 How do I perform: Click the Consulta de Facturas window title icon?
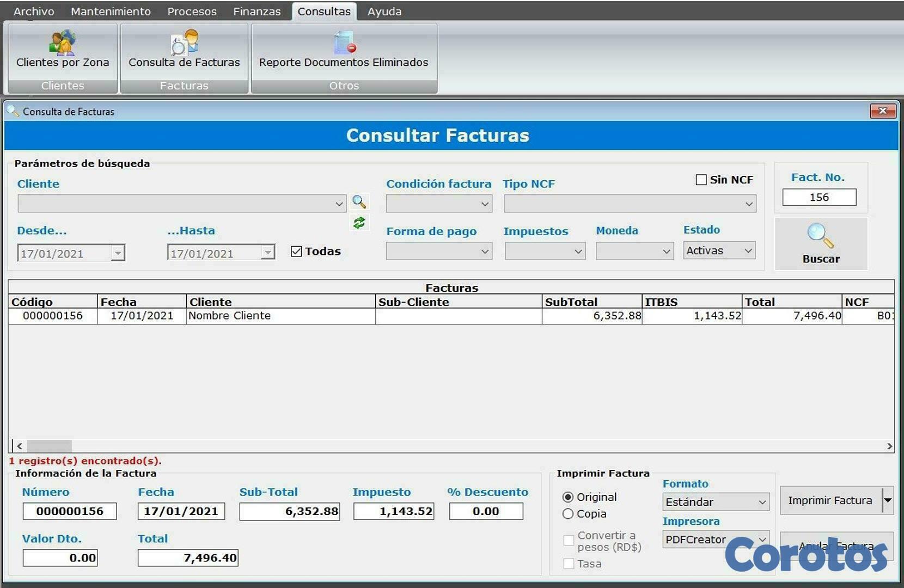(x=13, y=111)
